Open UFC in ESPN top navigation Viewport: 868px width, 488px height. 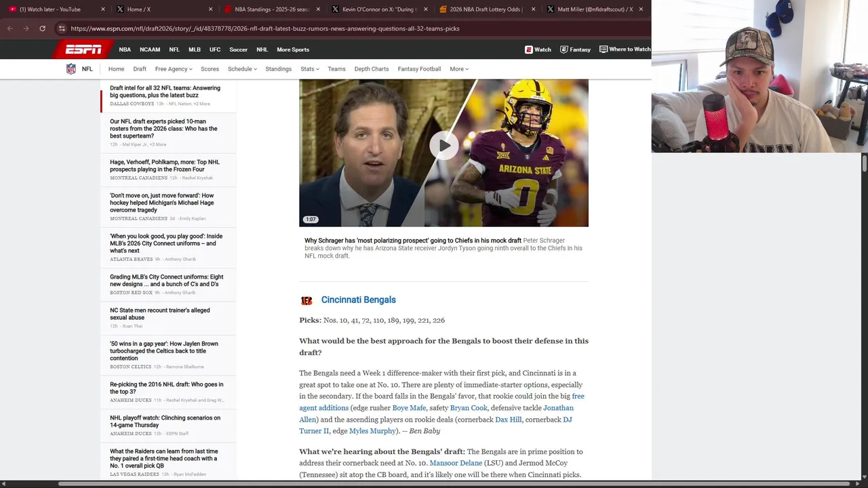(215, 49)
